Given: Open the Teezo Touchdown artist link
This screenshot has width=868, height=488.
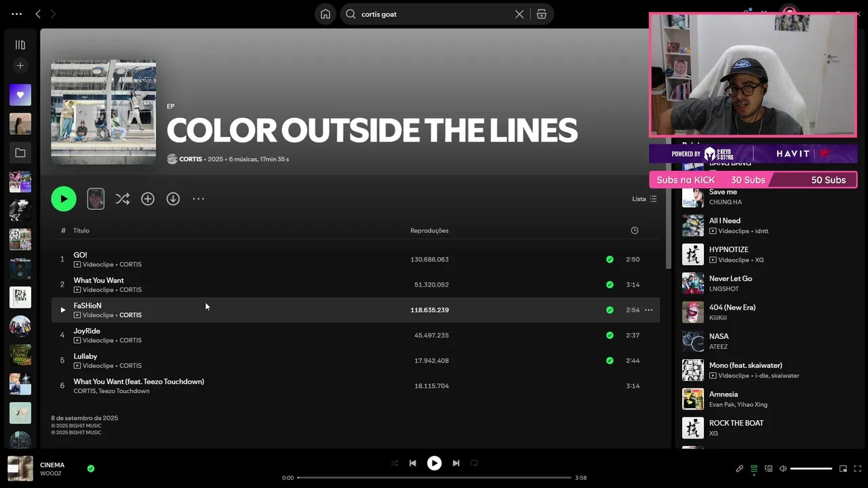Looking at the screenshot, I should [x=124, y=391].
